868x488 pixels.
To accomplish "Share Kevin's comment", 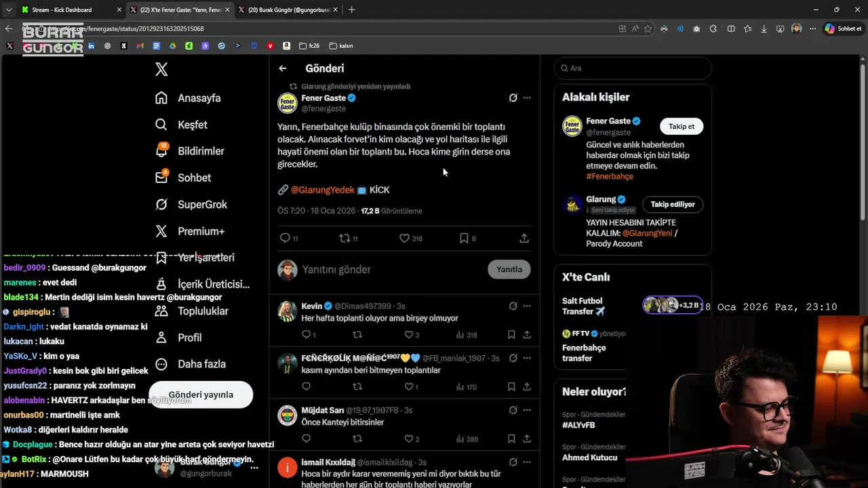I will pos(527,334).
